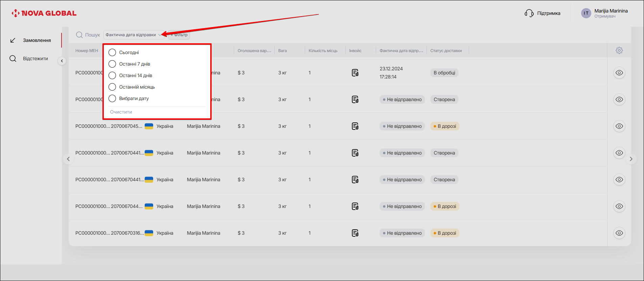This screenshot has height=281, width=644.
Task: Select the Останній місяць radio option
Action: [x=112, y=87]
